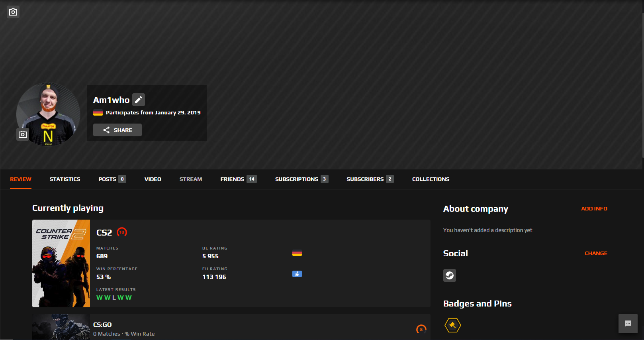
Task: Open the Review tab
Action: click(21, 179)
